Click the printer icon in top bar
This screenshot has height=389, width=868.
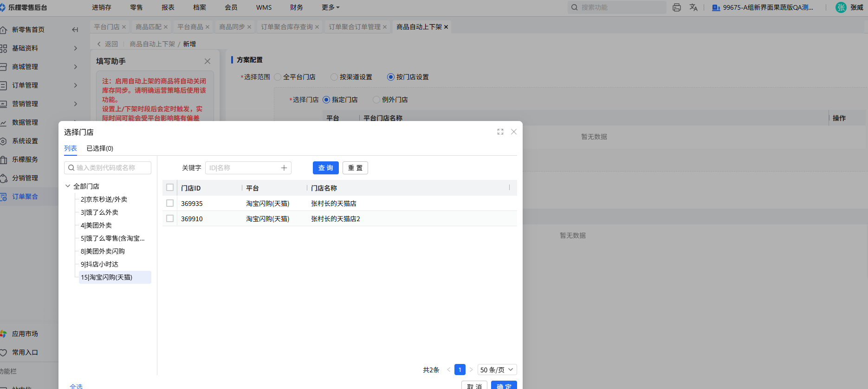[677, 7]
